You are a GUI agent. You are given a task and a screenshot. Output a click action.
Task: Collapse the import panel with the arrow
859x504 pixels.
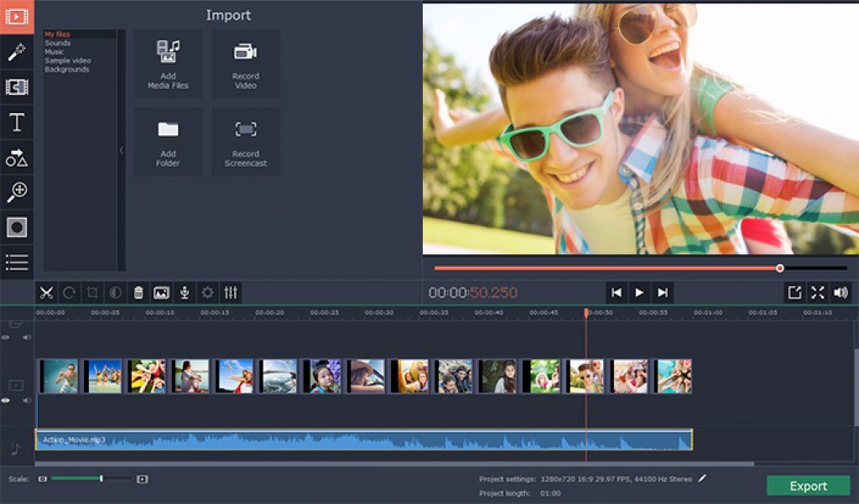tap(121, 150)
